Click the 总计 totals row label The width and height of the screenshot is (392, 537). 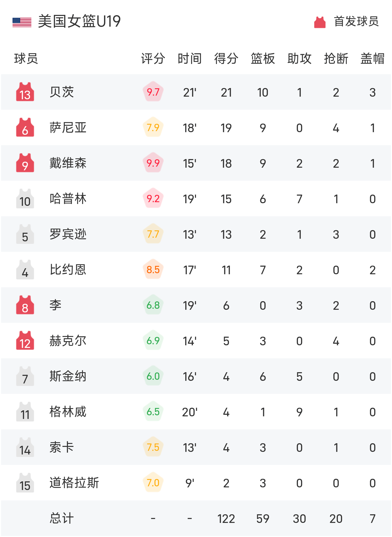(62, 518)
